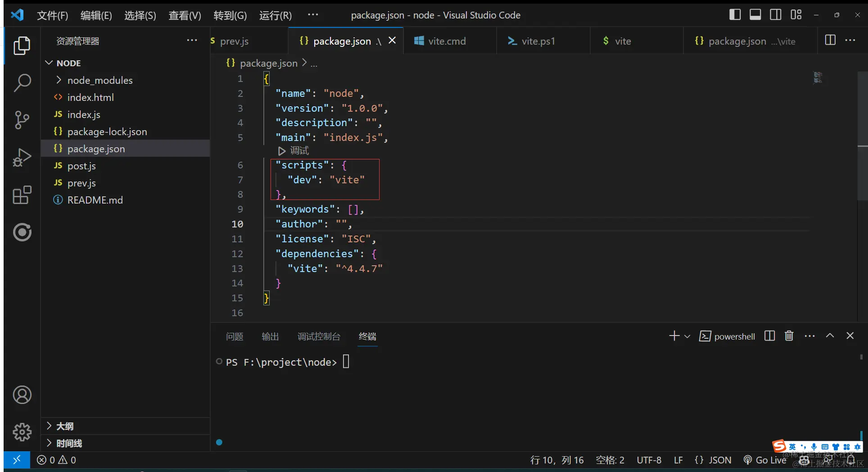
Task: Open the Edit menu
Action: [x=96, y=15]
